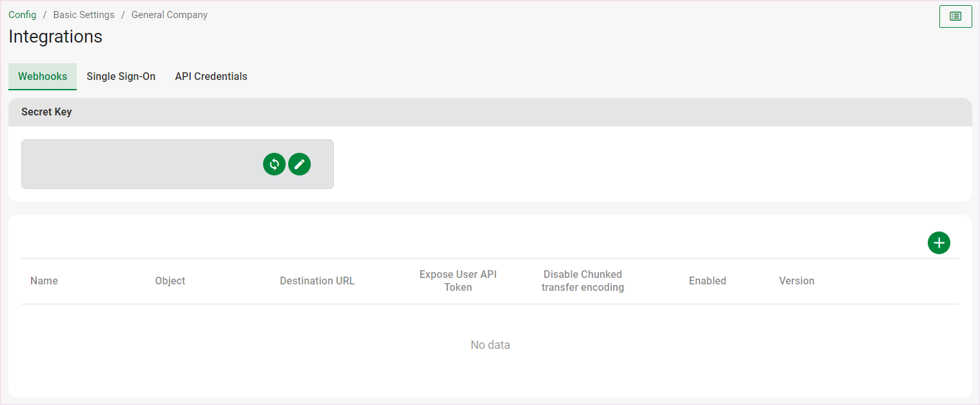Click the Enabled column header
980x405 pixels.
707,281
